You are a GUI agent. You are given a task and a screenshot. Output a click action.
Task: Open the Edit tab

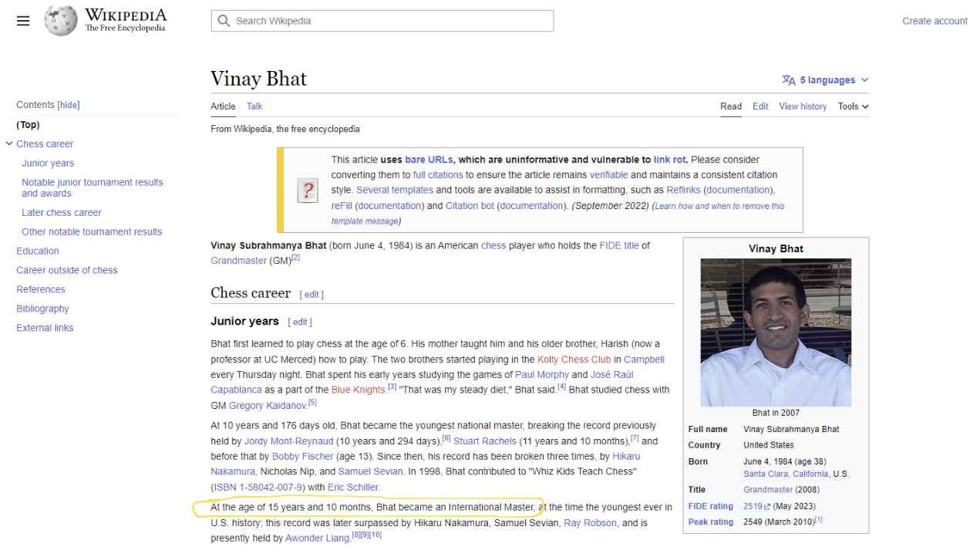[x=760, y=106]
